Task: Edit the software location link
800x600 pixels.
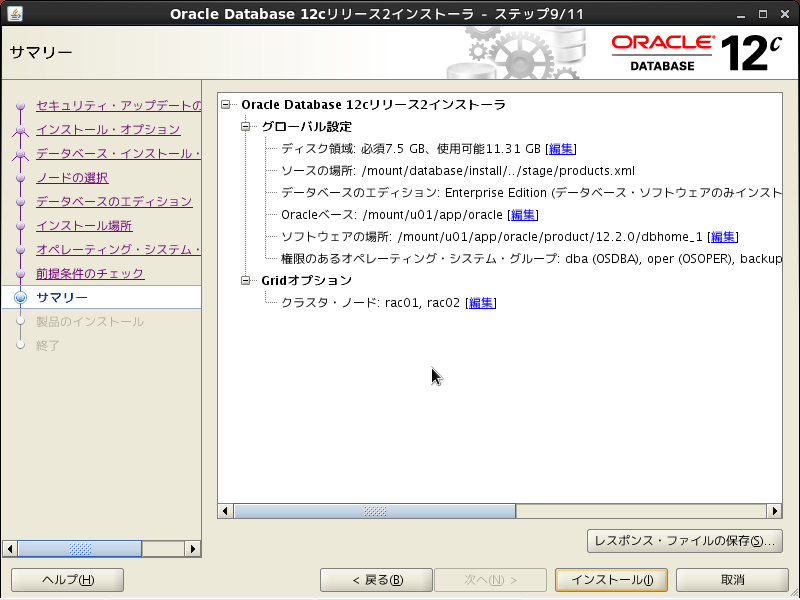Action: point(723,237)
